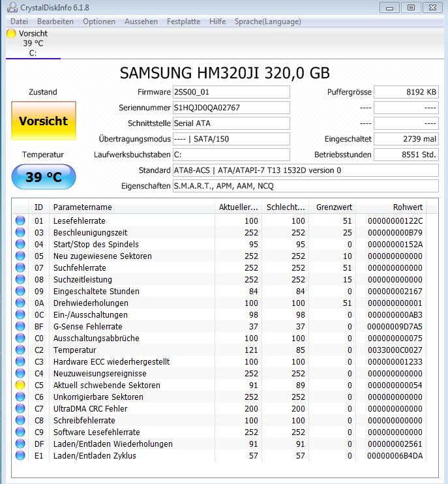Select the G-Sense Fehlerrate row text

click(88, 327)
